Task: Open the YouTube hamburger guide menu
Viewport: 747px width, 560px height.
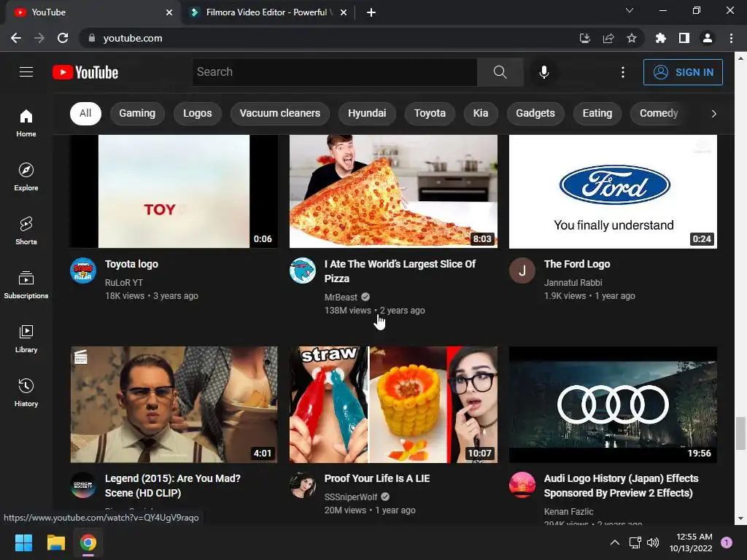Action: [x=26, y=72]
